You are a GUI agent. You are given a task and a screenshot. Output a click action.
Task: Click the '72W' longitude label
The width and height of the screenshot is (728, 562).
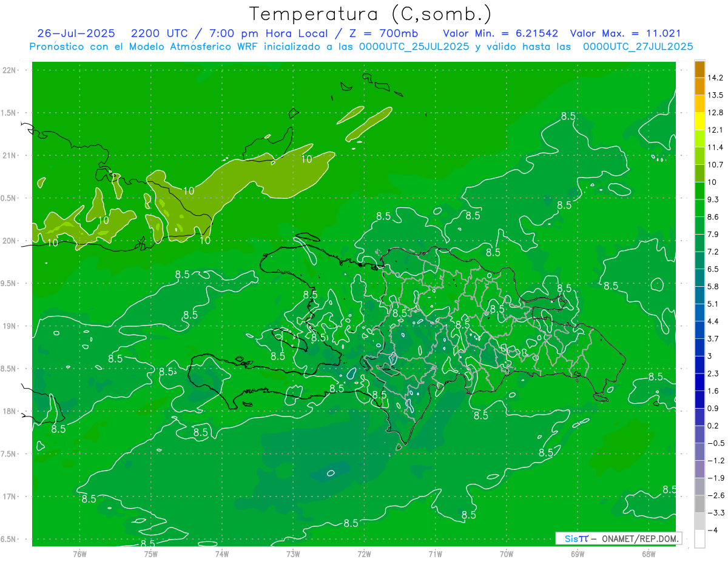point(364,554)
